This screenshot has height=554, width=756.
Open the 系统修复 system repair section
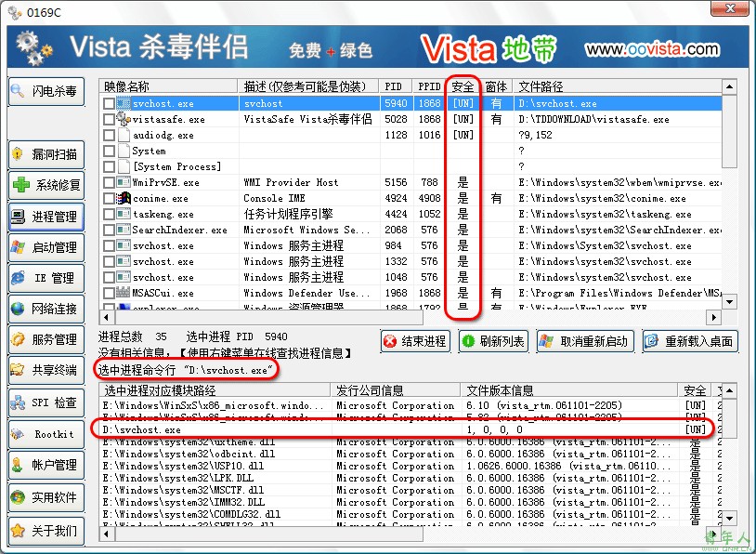point(46,185)
